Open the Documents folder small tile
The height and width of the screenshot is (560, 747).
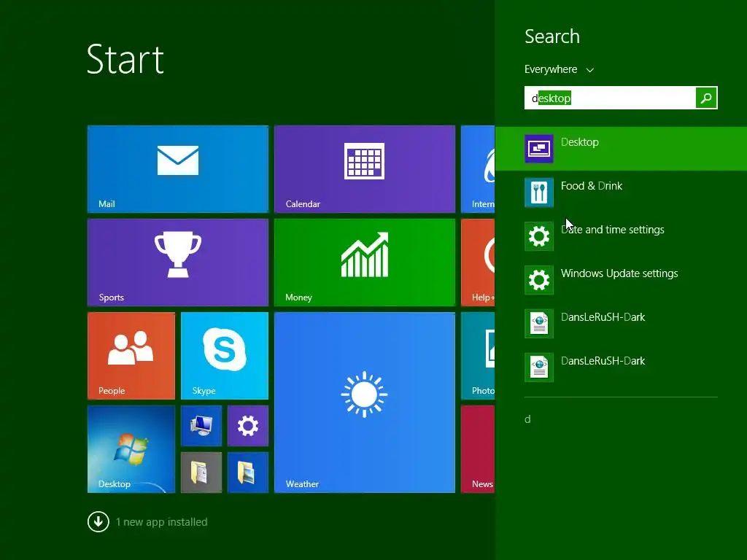pos(201,472)
